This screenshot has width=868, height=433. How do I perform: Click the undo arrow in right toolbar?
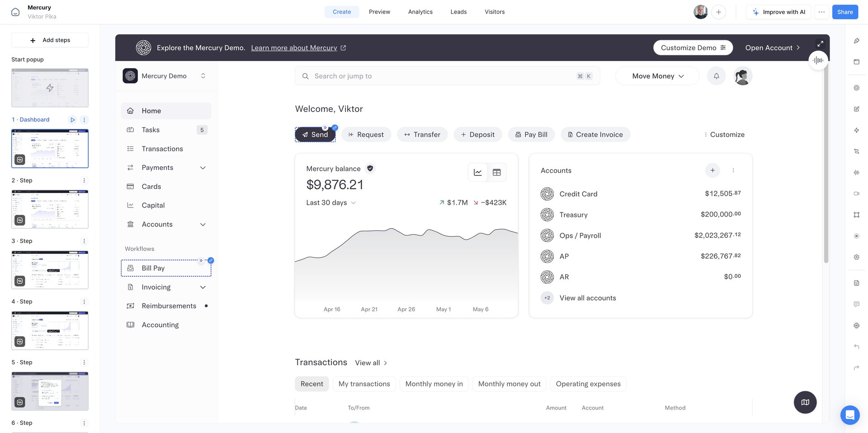pyautogui.click(x=856, y=347)
